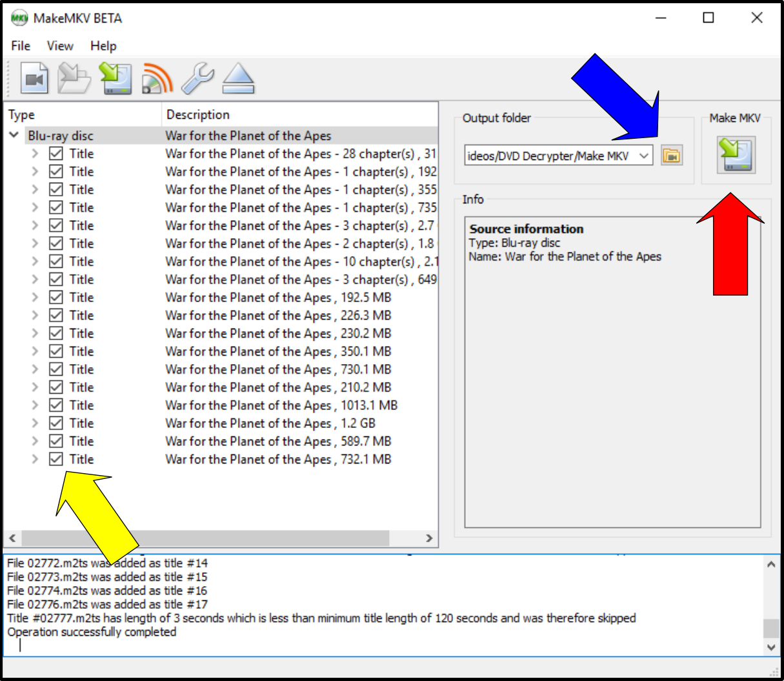The image size is (784, 681).
Task: Expand the title with 1 chapter(s), 355
Action: [35, 190]
